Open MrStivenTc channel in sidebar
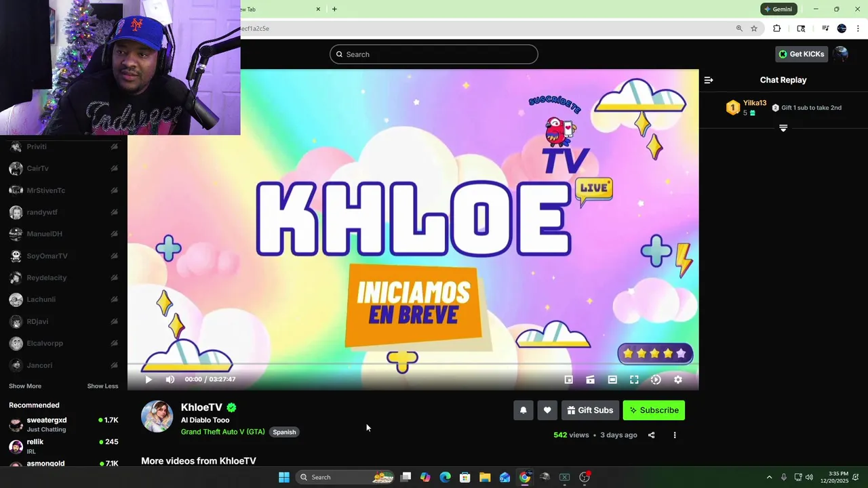The height and width of the screenshot is (488, 868). click(x=64, y=190)
